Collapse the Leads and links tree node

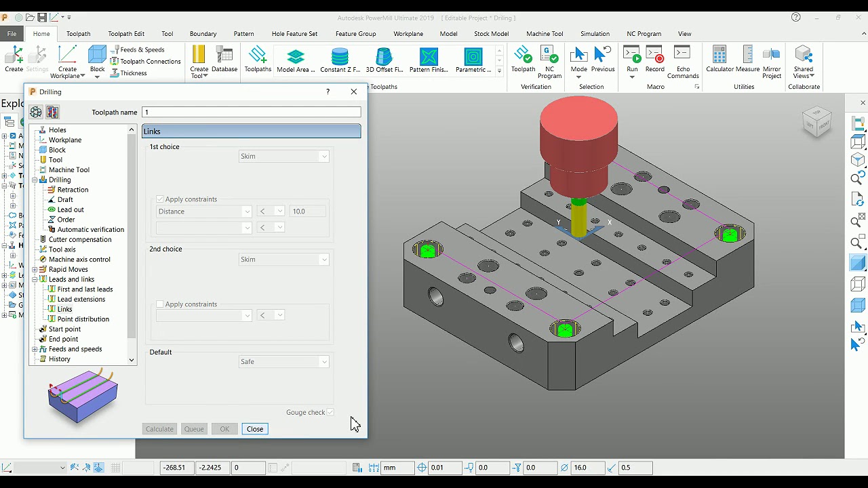35,279
